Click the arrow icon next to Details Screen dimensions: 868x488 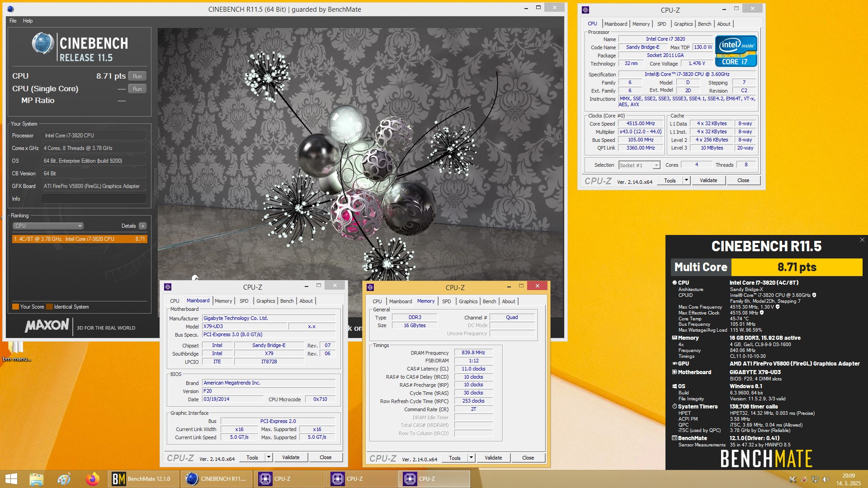click(x=143, y=226)
